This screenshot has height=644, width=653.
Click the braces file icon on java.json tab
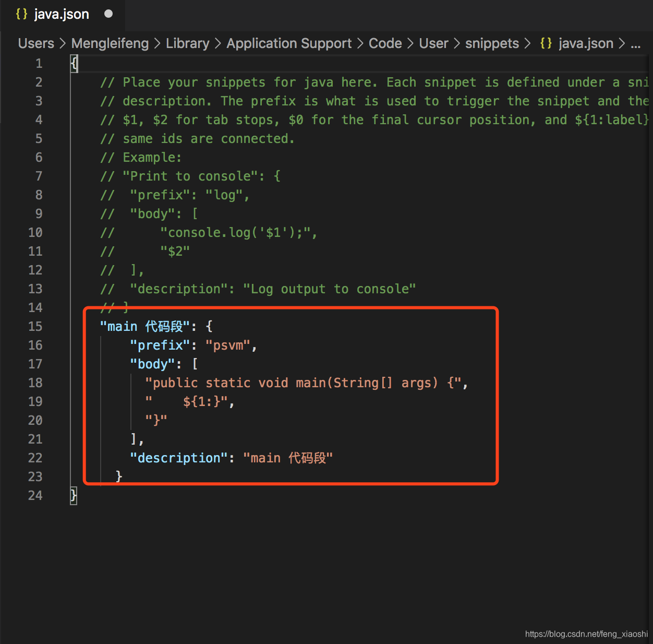[x=21, y=14]
